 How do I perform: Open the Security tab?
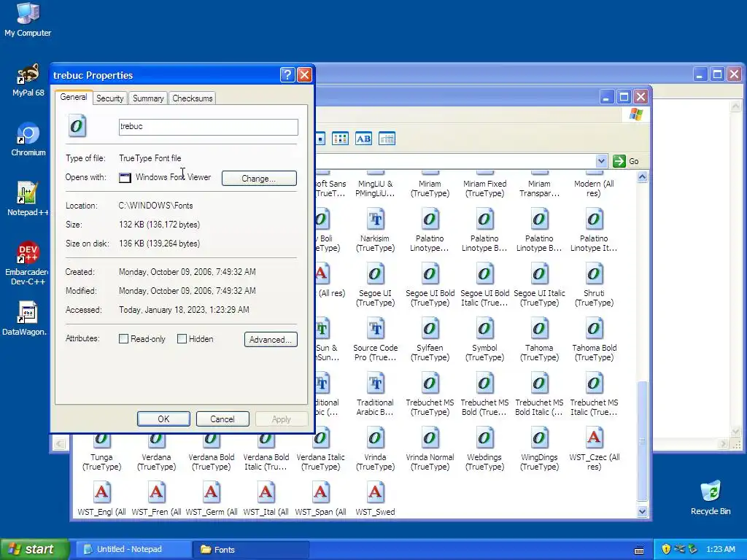[109, 98]
